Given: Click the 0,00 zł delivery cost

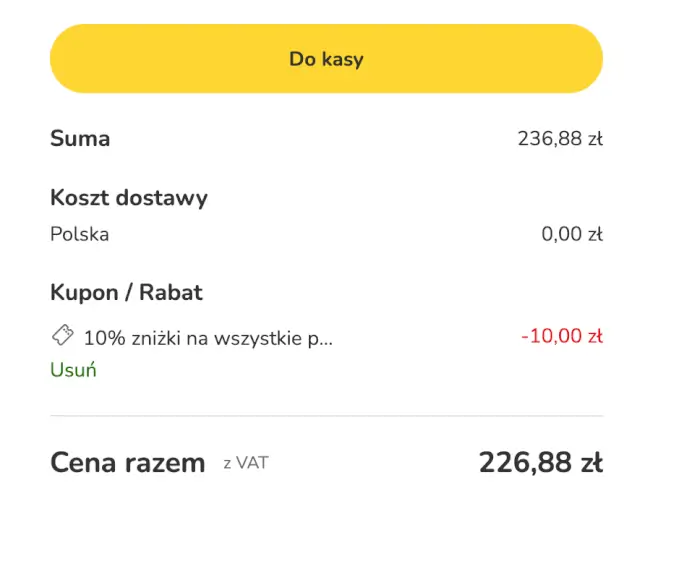Looking at the screenshot, I should 571,235.
